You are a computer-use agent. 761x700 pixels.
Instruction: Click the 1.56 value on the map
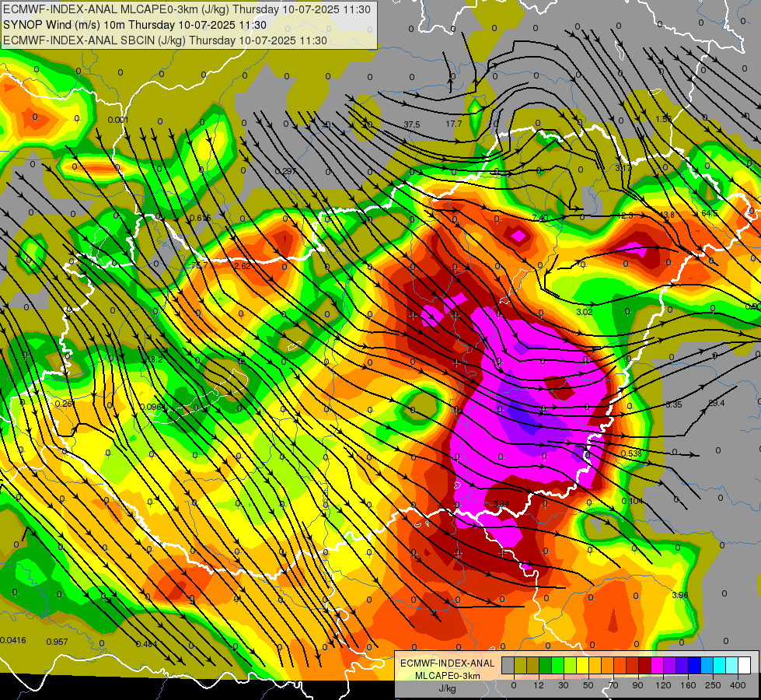(664, 120)
